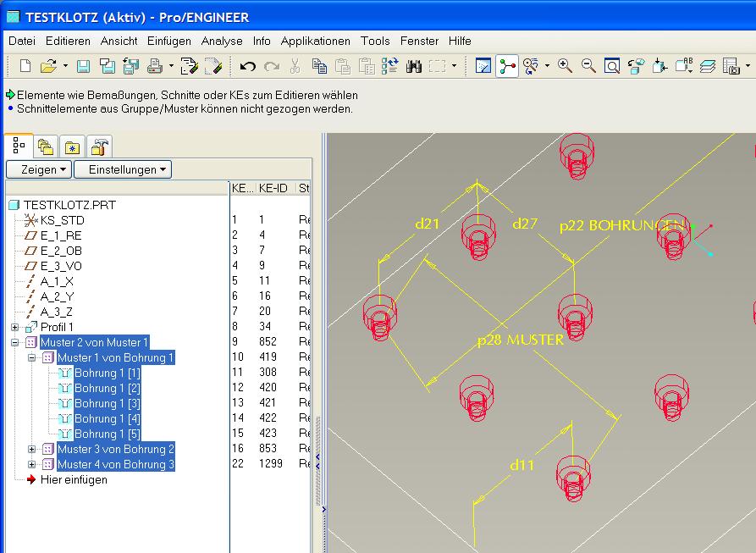Click the KE-ID column header
756x553 pixels.
[273, 188]
